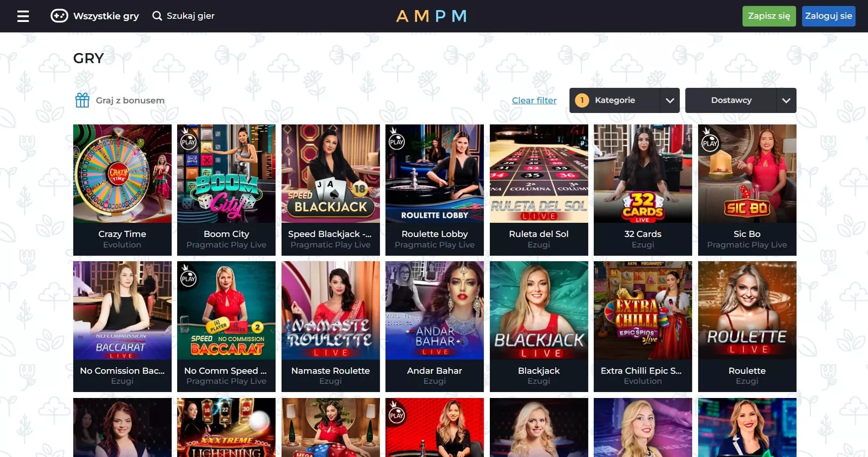Click the PLAY badge on Sic Bo
Viewport: 868px width, 457px height.
[710, 141]
